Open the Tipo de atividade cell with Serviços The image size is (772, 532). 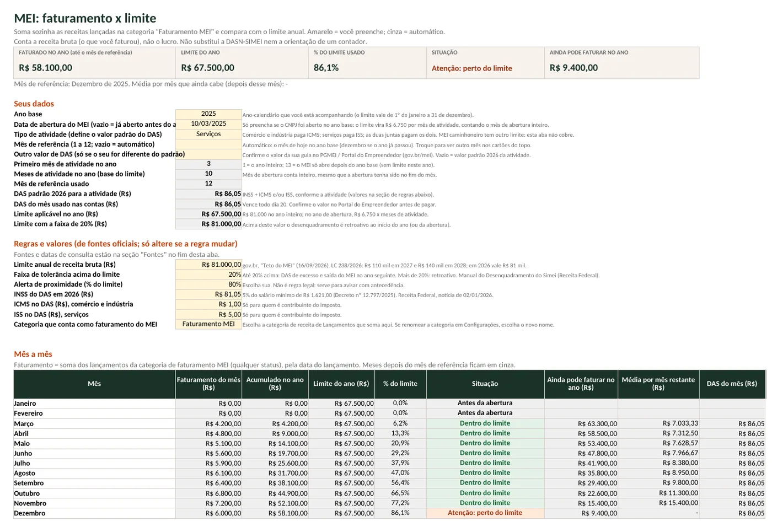(208, 134)
